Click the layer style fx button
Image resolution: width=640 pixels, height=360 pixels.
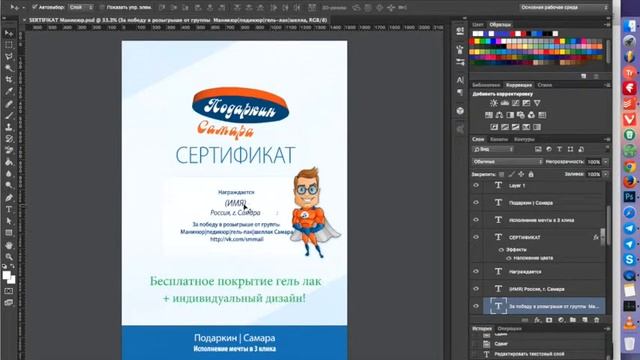(537, 320)
